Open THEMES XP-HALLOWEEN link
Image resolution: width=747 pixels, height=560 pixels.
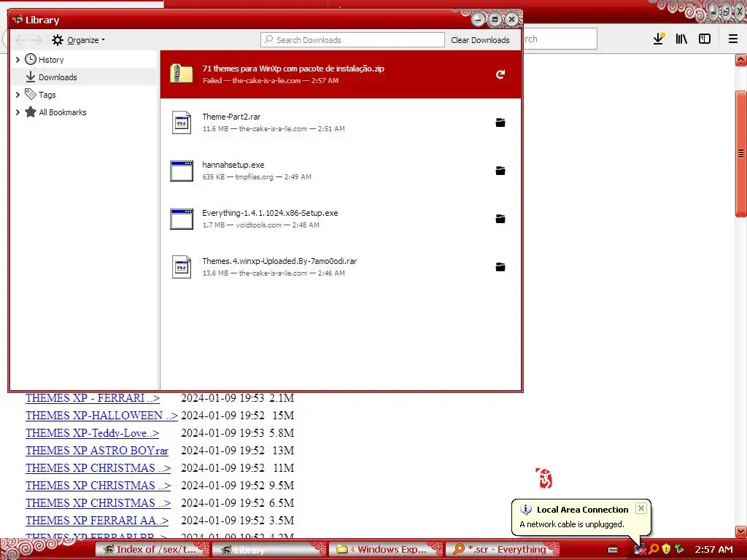click(x=101, y=416)
